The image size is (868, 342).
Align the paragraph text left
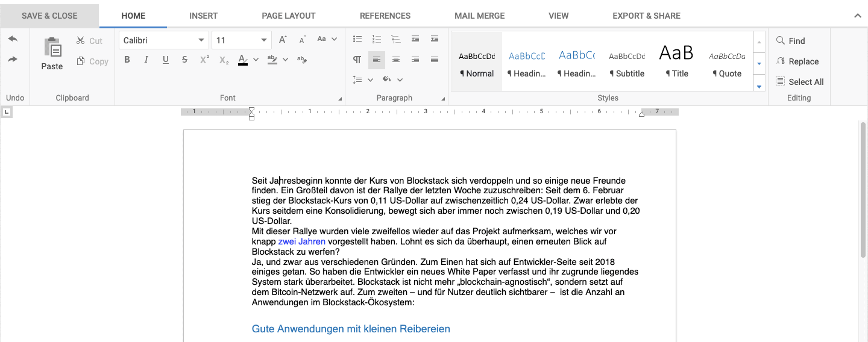[377, 60]
